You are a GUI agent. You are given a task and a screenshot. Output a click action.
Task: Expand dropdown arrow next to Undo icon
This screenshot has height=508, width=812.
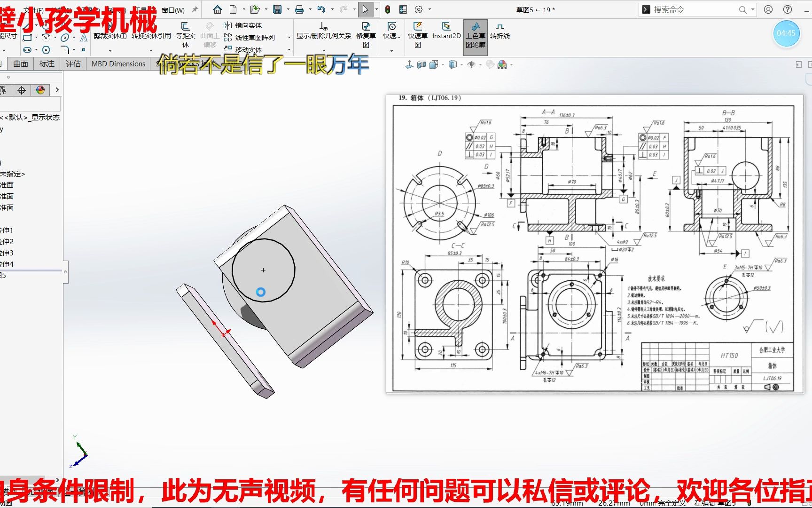pyautogui.click(x=332, y=9)
